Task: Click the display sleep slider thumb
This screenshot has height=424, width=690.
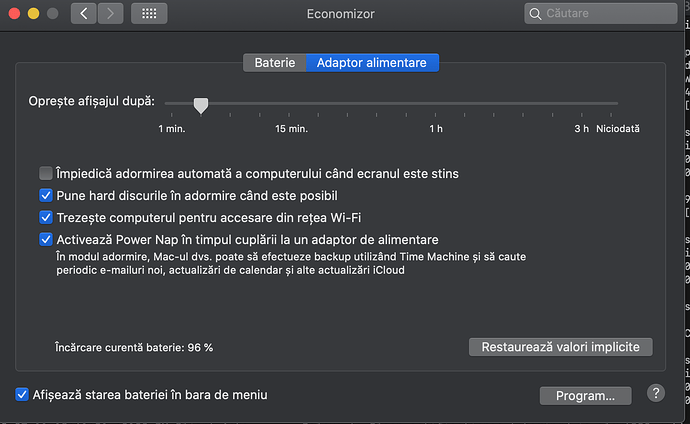Action: point(201,104)
